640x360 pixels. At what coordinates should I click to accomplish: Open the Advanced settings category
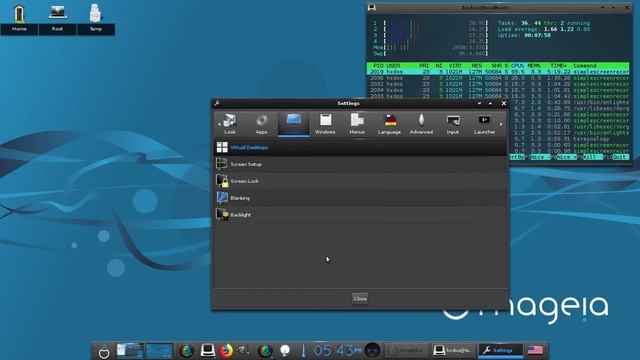coord(421,124)
